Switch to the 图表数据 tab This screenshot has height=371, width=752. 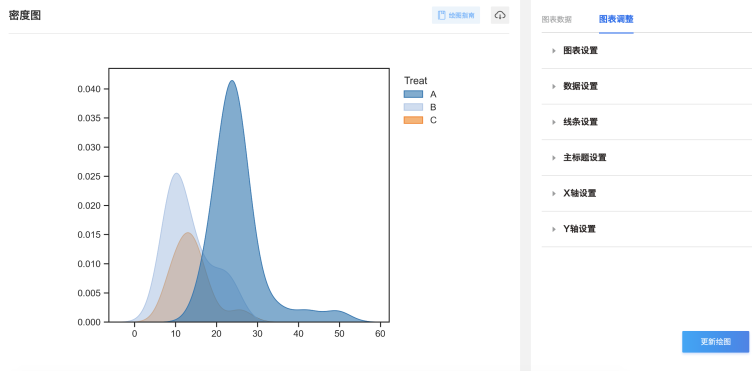[x=556, y=20]
